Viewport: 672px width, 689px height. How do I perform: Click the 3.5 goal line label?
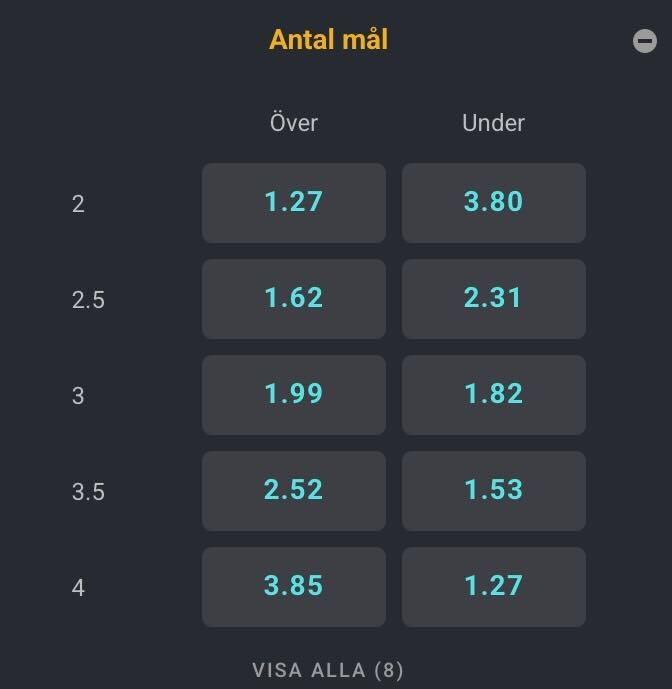click(x=88, y=492)
